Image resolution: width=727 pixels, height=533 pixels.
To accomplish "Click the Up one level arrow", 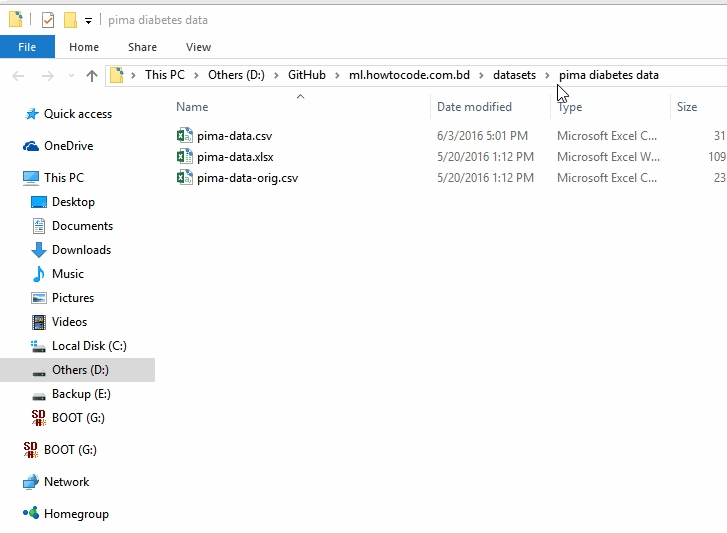I will [x=92, y=75].
